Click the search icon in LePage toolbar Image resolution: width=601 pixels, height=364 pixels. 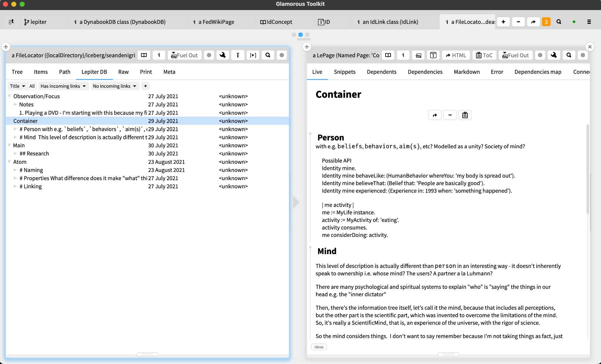tap(569, 55)
